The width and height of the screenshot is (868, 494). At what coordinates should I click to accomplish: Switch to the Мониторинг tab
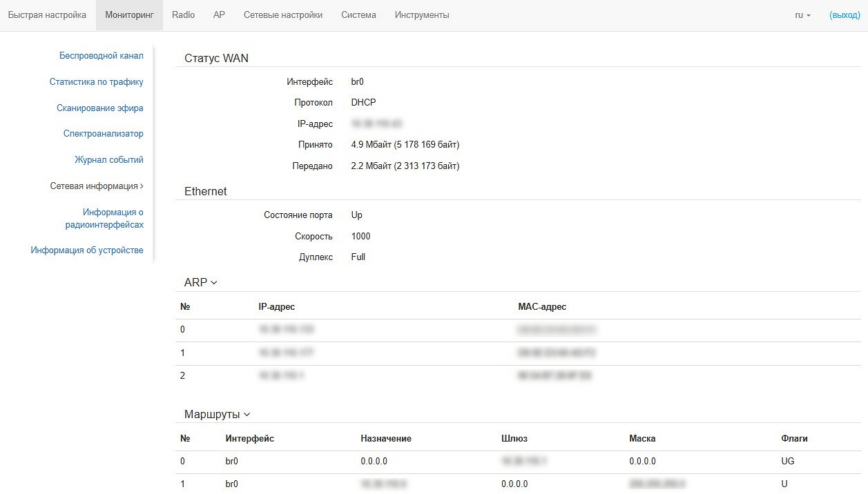point(129,14)
